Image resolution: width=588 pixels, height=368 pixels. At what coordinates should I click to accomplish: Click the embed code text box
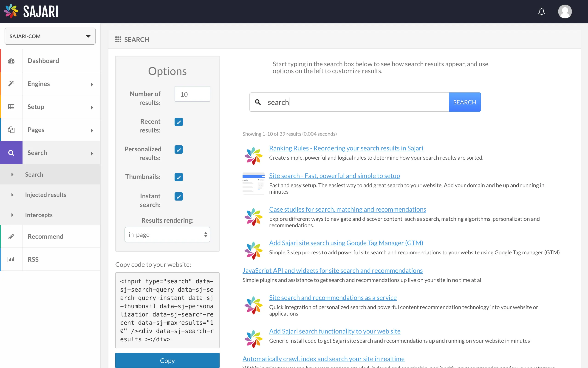[167, 310]
